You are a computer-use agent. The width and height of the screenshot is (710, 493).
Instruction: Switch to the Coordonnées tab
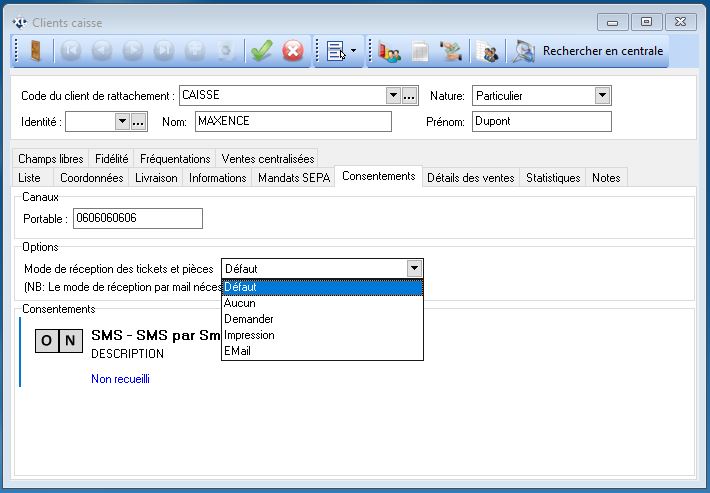tap(92, 178)
